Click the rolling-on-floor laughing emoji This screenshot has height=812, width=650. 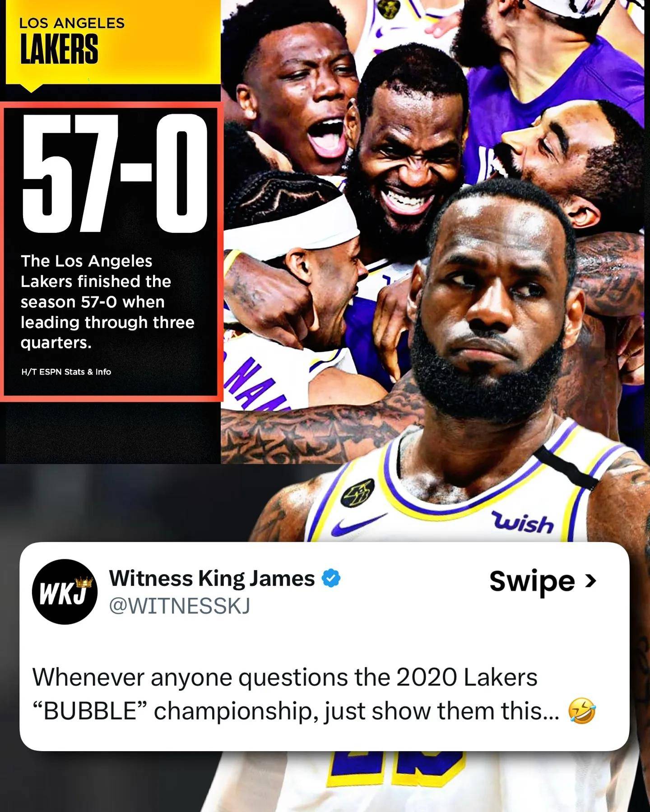(x=582, y=711)
